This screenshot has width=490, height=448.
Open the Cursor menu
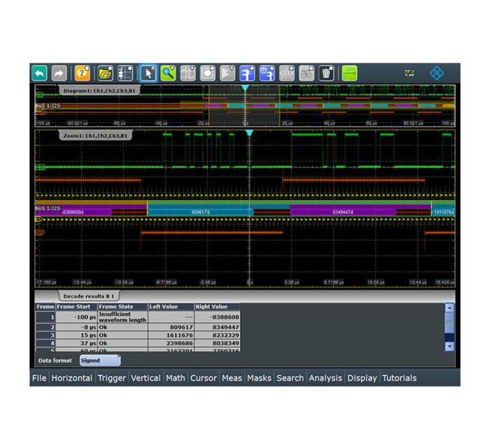(x=203, y=378)
